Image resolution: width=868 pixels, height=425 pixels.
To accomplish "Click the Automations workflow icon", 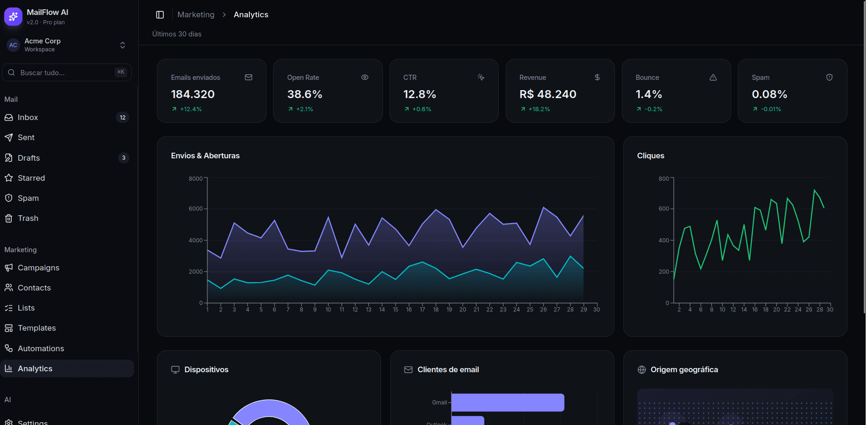I will pyautogui.click(x=8, y=349).
